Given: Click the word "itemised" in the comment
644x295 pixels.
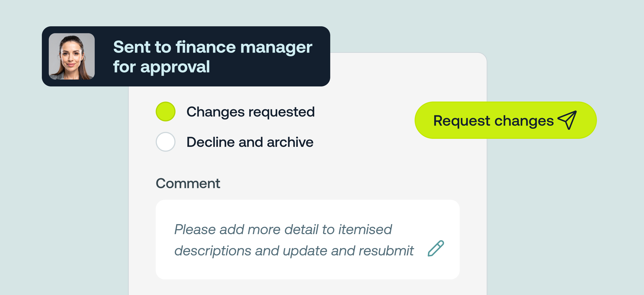Looking at the screenshot, I should pyautogui.click(x=365, y=229).
